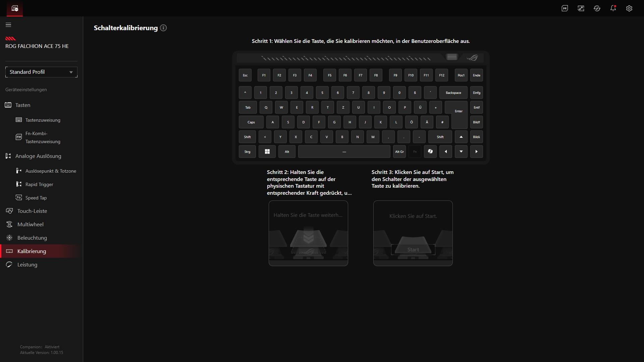Open the Standard Profil dropdown
The height and width of the screenshot is (362, 644).
(x=41, y=72)
